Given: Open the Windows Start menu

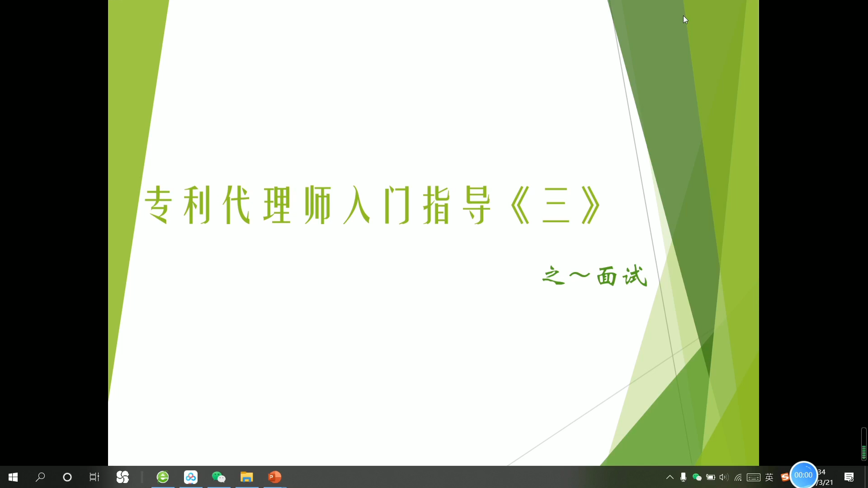Looking at the screenshot, I should 13,477.
